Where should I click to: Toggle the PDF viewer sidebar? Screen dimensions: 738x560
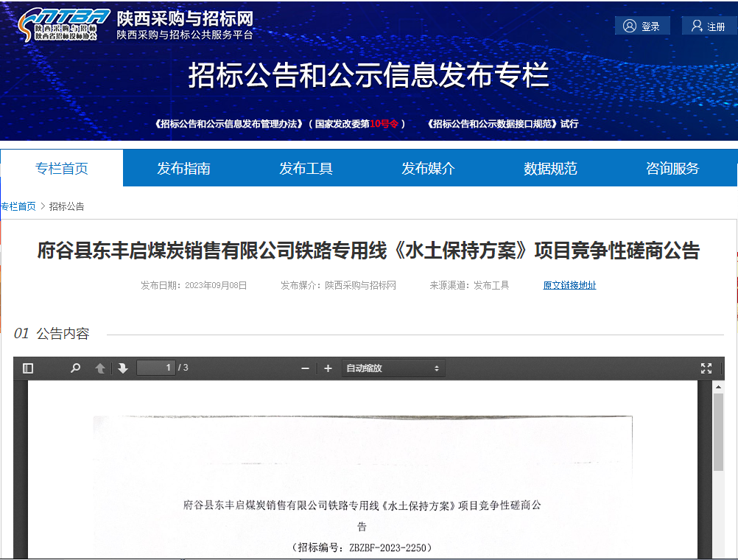click(x=28, y=368)
